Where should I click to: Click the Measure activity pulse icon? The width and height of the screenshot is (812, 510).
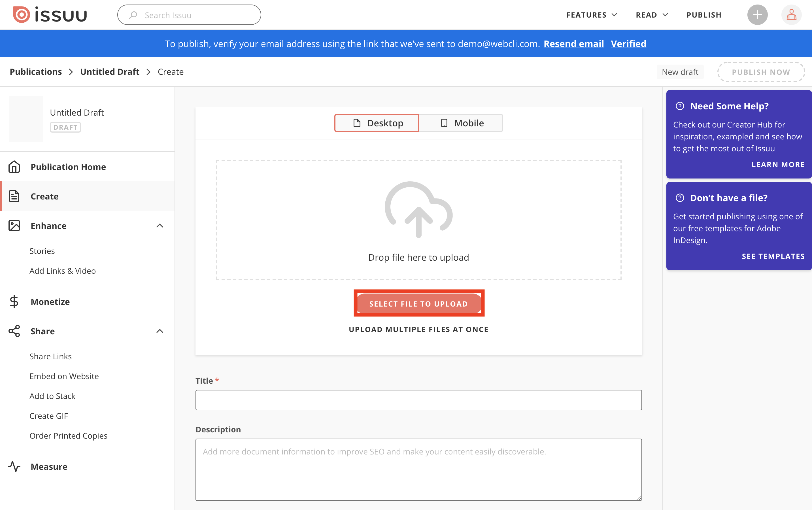coord(14,466)
